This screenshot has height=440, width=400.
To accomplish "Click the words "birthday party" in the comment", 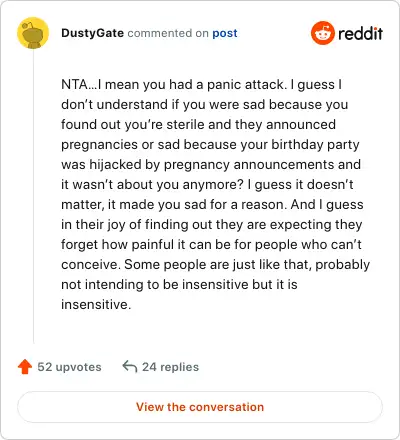I will (x=315, y=145).
